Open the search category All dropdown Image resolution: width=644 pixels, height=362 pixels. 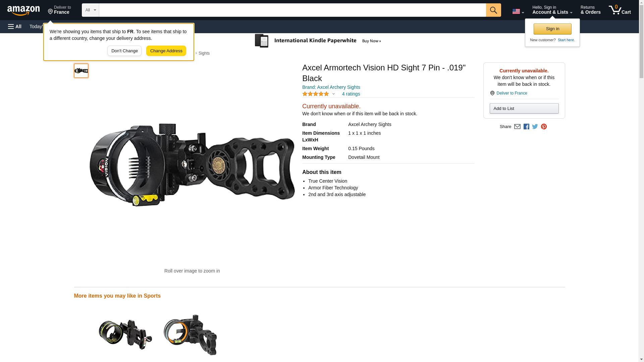pyautogui.click(x=91, y=10)
